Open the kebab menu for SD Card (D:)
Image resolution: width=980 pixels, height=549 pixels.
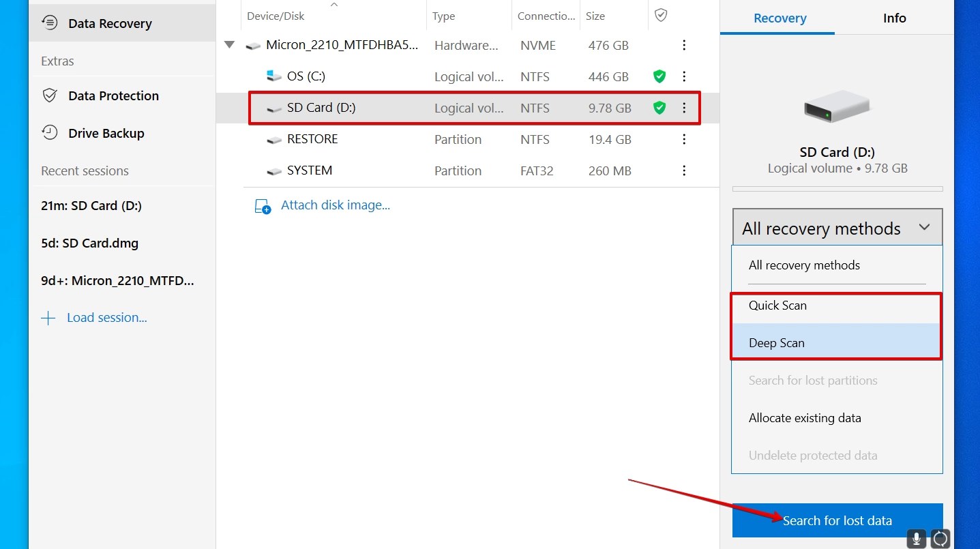coord(684,107)
